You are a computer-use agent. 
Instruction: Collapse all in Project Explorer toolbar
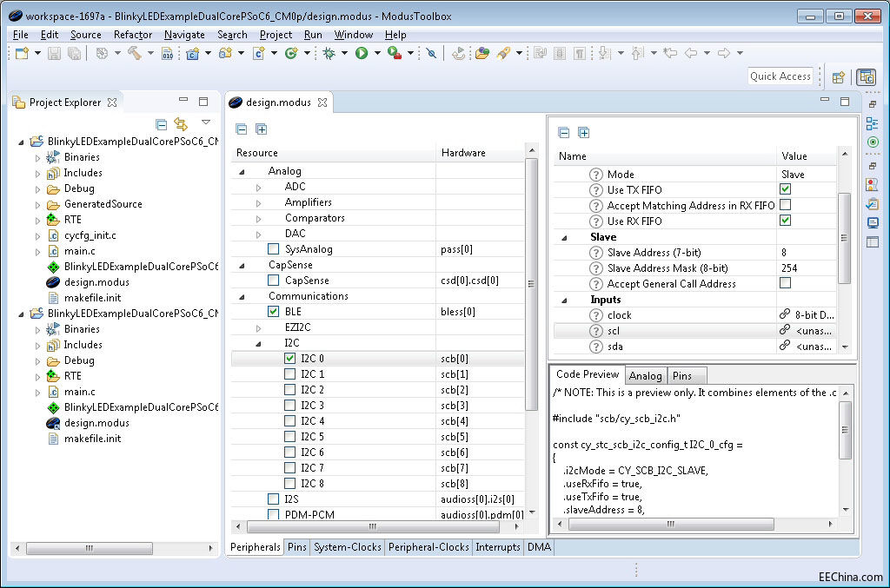tap(161, 123)
